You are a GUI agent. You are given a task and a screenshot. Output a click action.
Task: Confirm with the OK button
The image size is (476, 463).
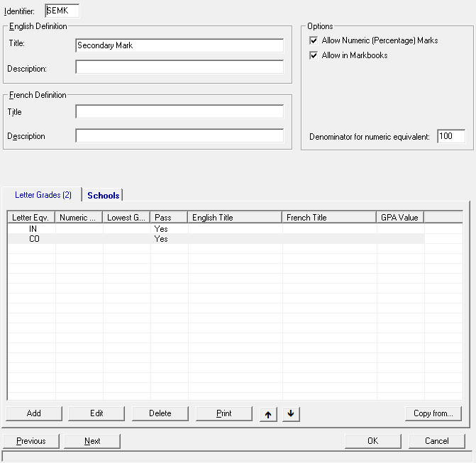[x=372, y=441]
